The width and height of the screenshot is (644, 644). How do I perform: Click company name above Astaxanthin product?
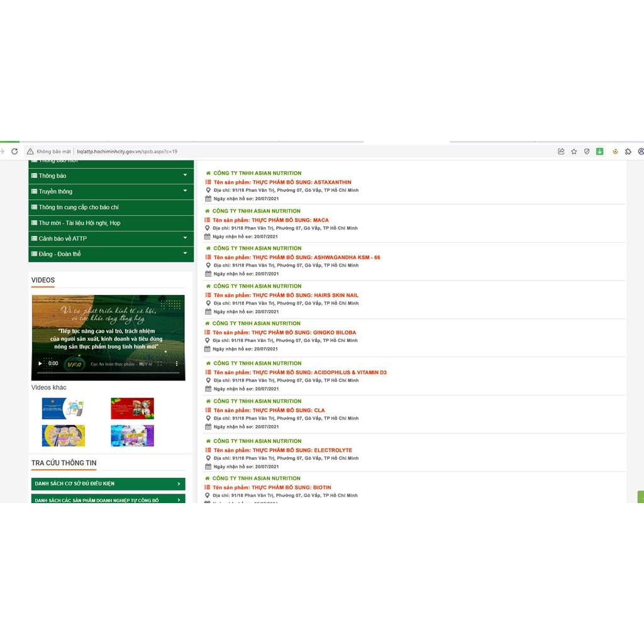[x=257, y=174]
